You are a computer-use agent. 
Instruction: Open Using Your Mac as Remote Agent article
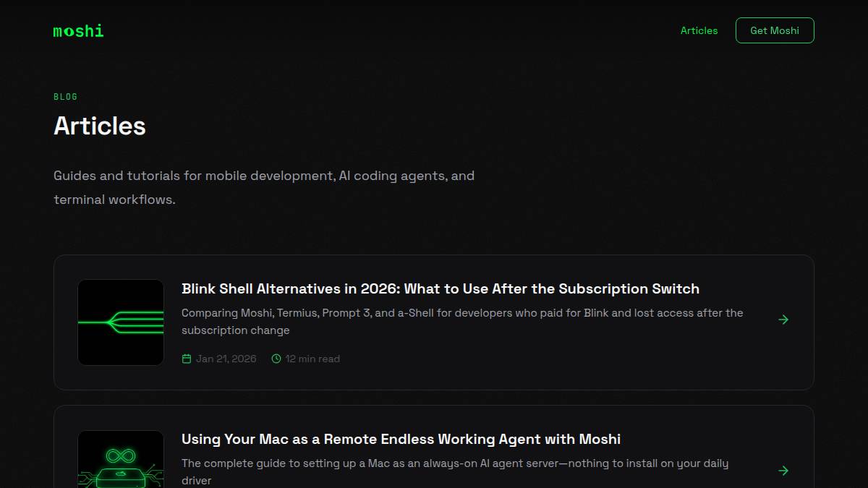[401, 439]
